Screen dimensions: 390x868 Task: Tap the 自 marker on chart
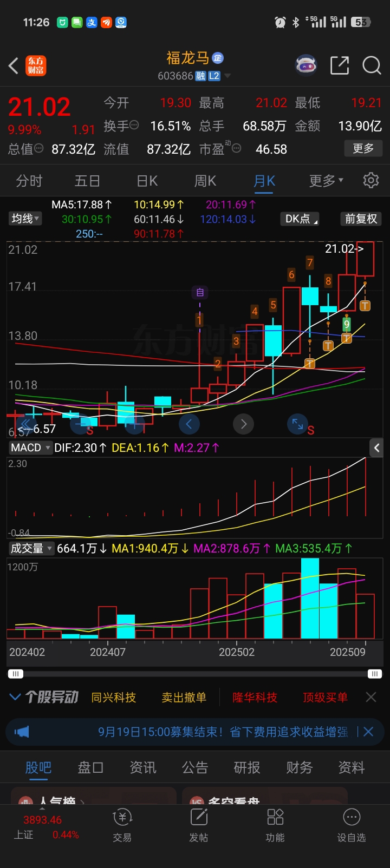pos(200,293)
